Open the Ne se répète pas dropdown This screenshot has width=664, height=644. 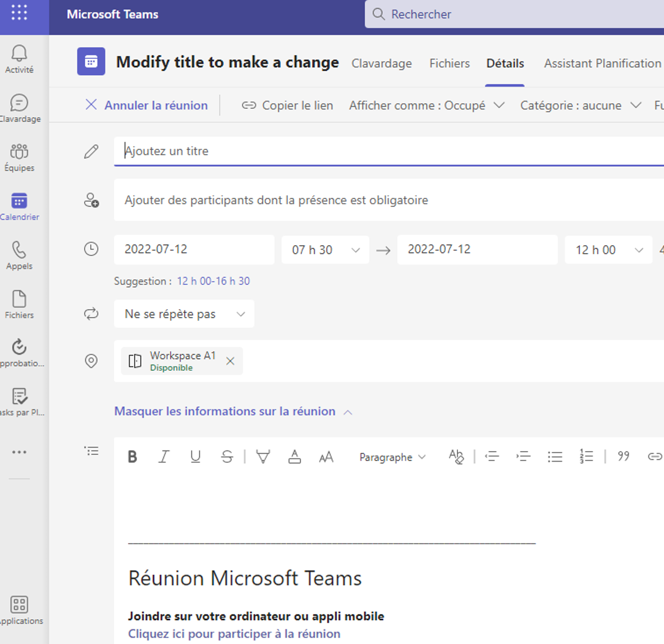(184, 314)
